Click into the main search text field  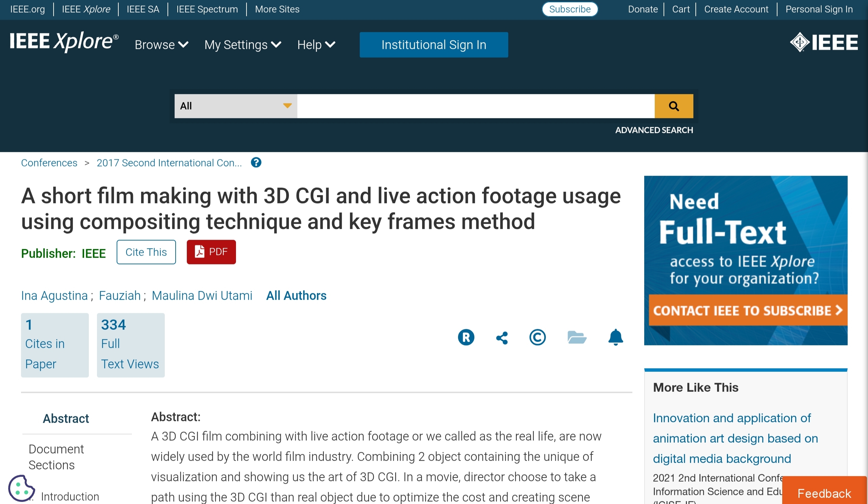(x=475, y=106)
